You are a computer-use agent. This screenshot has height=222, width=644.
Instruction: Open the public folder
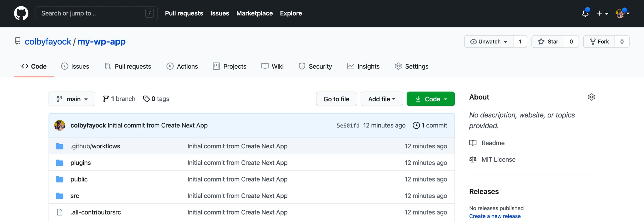(79, 179)
